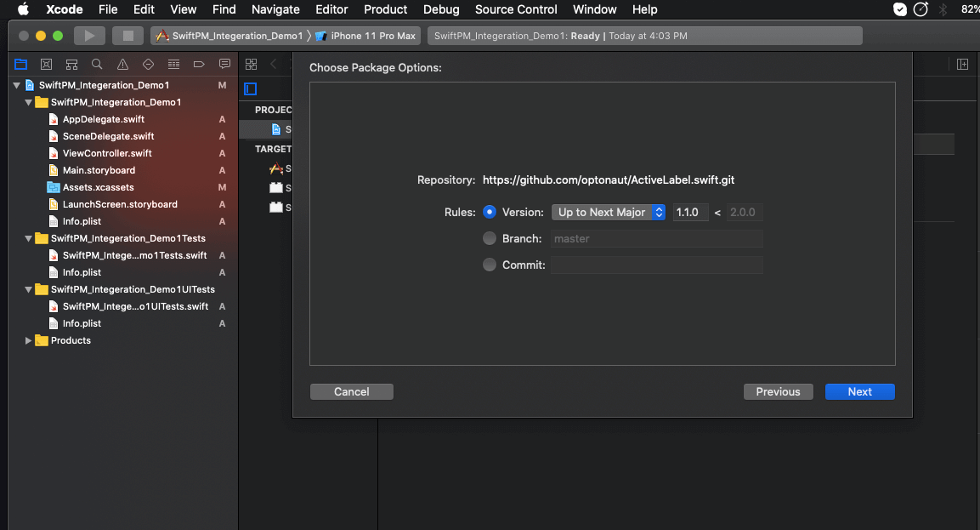Viewport: 980px width, 530px height.
Task: Open the View menu
Action: (183, 9)
